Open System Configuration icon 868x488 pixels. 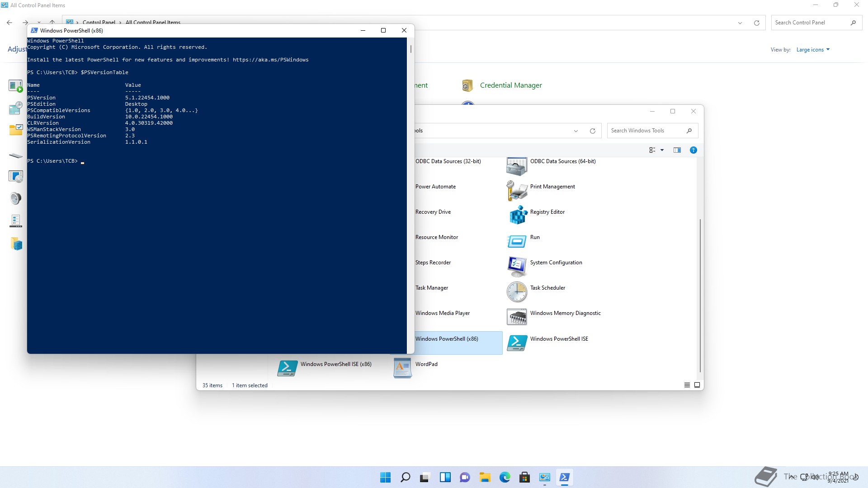tap(517, 267)
